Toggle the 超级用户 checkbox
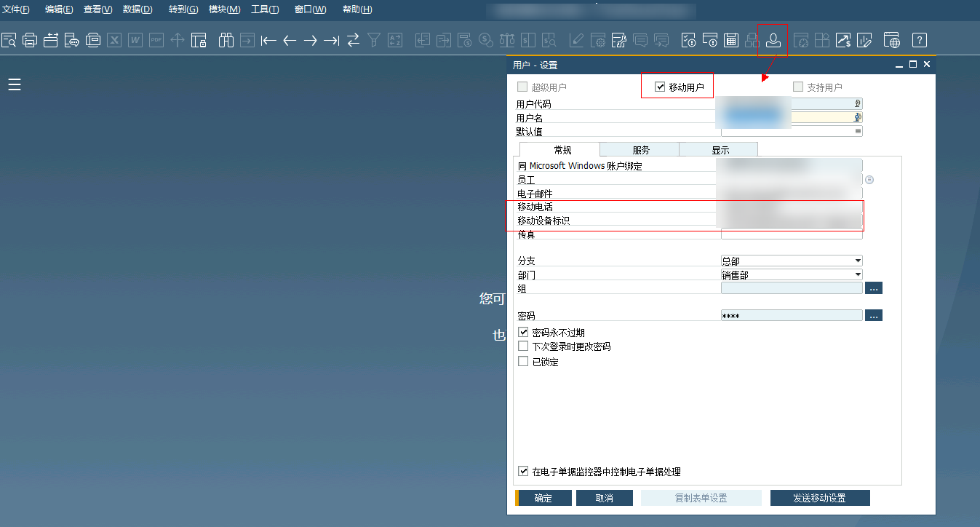980x527 pixels. (522, 87)
